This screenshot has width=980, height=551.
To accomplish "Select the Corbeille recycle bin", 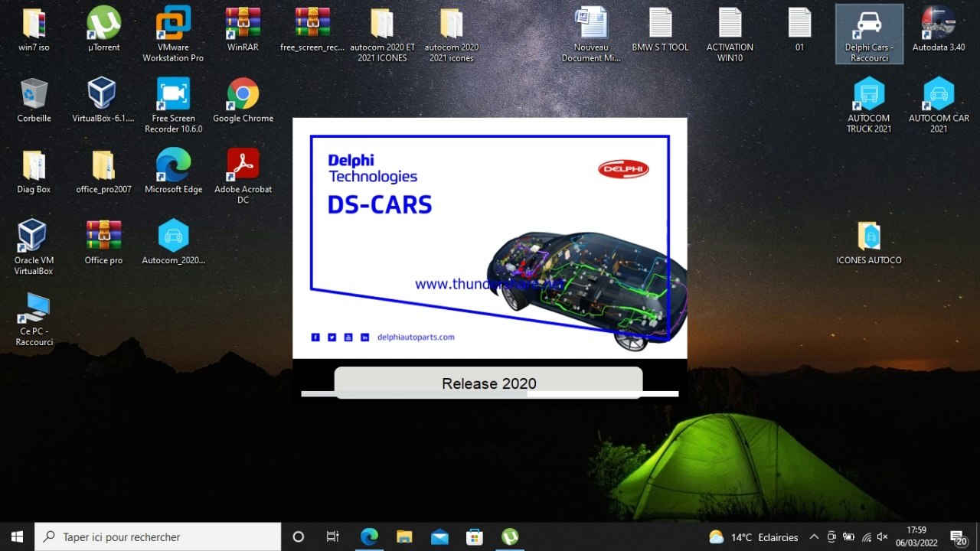I will (x=34, y=100).
